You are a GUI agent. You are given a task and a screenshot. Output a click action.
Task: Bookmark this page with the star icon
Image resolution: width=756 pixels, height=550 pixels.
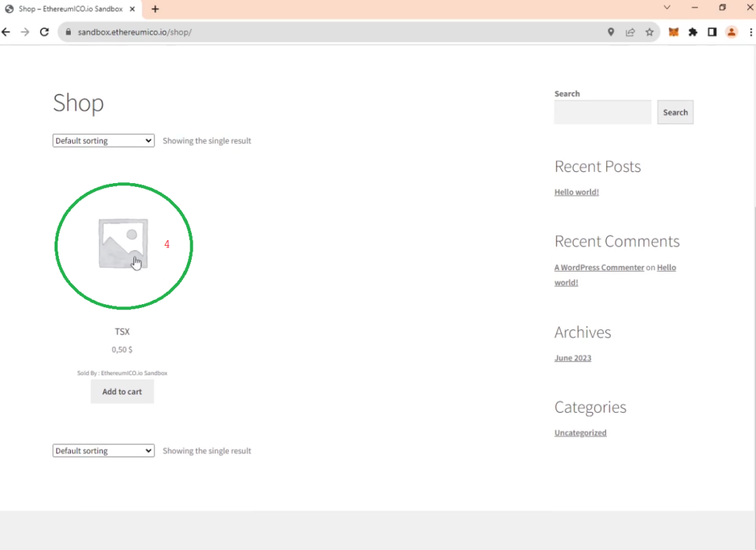[650, 32]
